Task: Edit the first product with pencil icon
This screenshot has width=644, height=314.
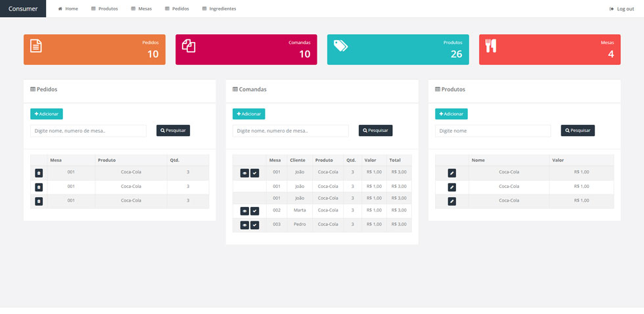Action: [x=451, y=173]
